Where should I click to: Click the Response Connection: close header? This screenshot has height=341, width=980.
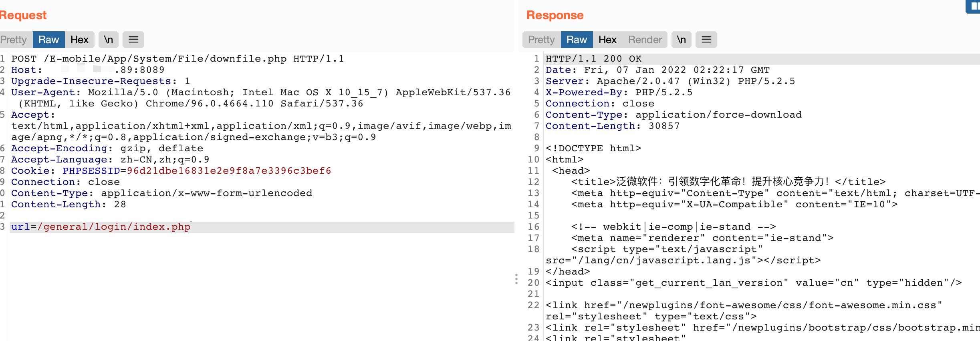(x=600, y=104)
